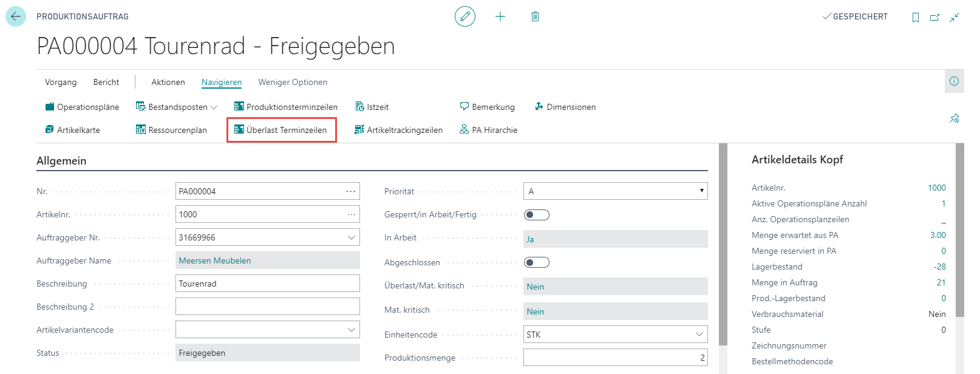Click main form vertical scrollbar
The height and width of the screenshot is (374, 980).
tap(723, 244)
